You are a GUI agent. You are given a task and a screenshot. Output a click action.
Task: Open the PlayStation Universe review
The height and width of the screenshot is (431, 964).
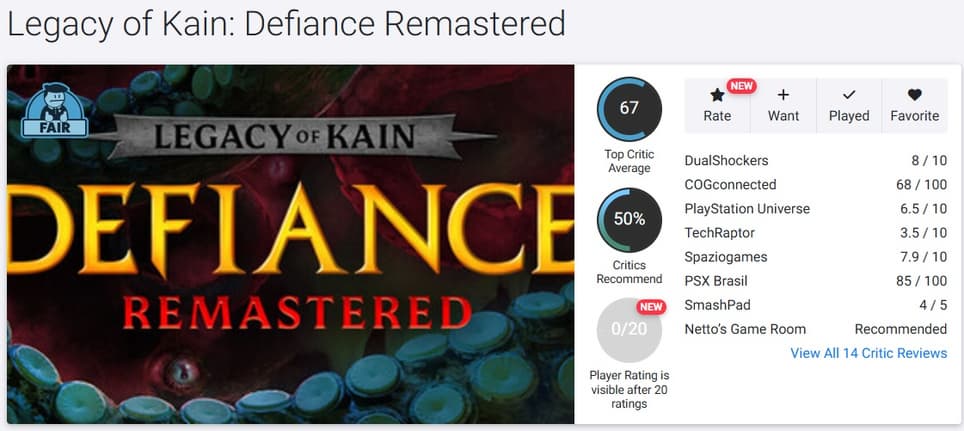(x=747, y=209)
